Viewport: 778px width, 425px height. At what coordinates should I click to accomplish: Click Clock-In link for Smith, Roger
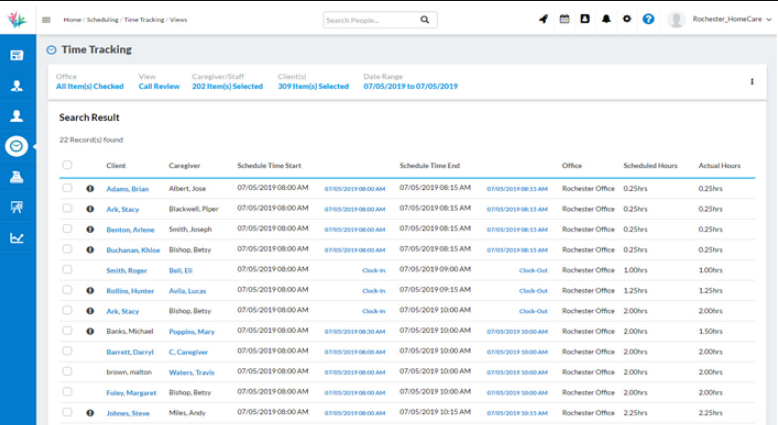tap(373, 270)
